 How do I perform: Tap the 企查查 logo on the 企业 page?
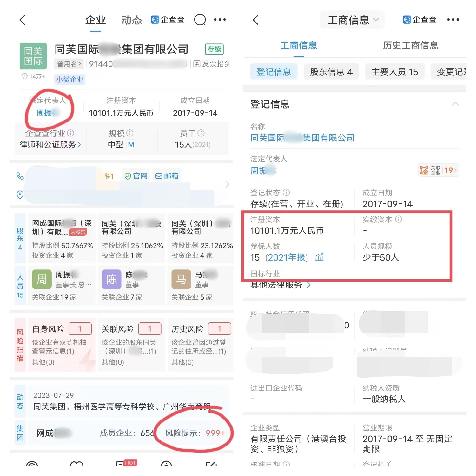click(x=168, y=20)
